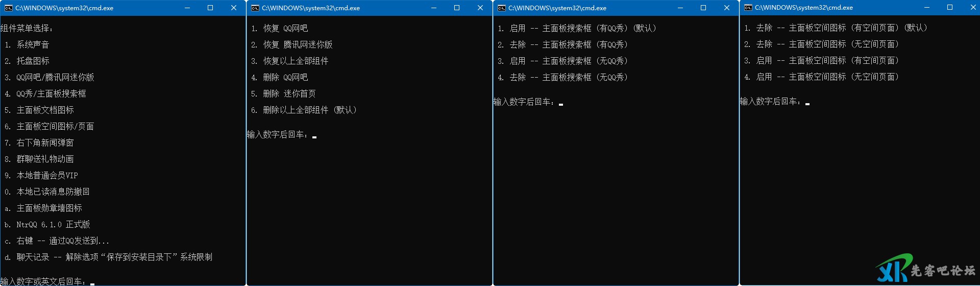Close the leftmost 组件菜单选择 cmd window
980x286 pixels.
coord(234,8)
